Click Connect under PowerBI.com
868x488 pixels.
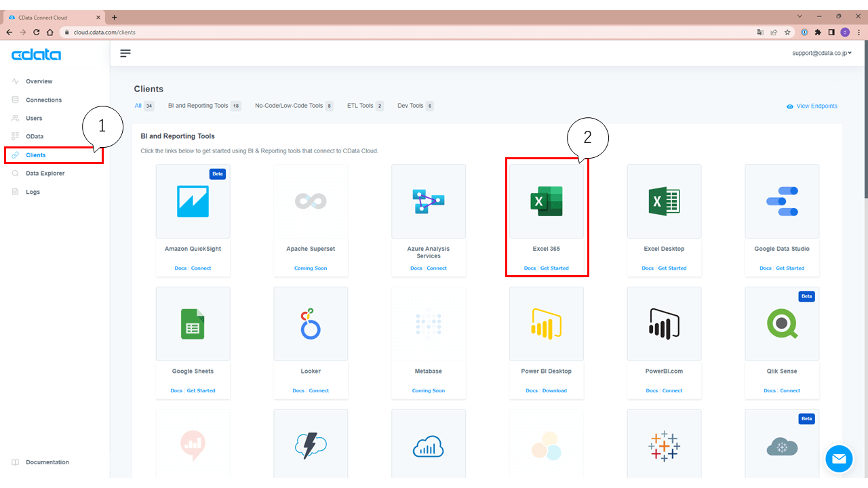point(673,391)
